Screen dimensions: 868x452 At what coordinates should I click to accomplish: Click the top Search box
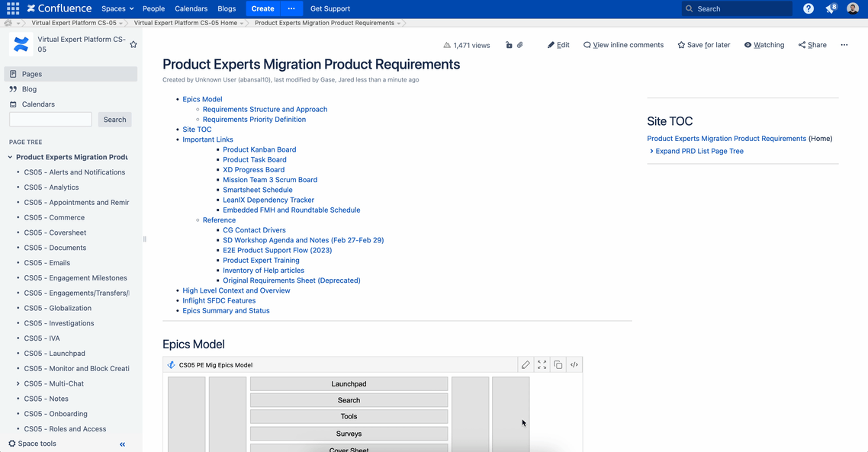[737, 8]
